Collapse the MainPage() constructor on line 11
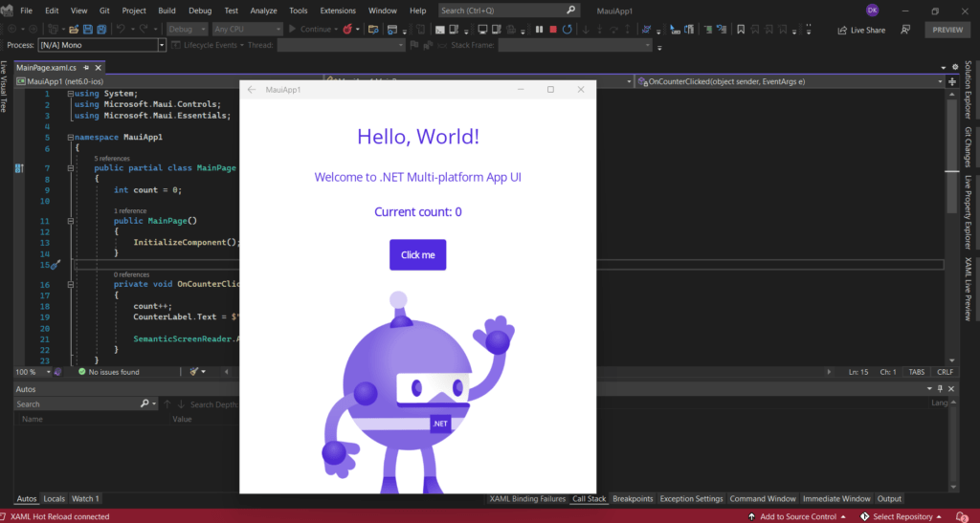This screenshot has width=980, height=523. pyautogui.click(x=71, y=221)
